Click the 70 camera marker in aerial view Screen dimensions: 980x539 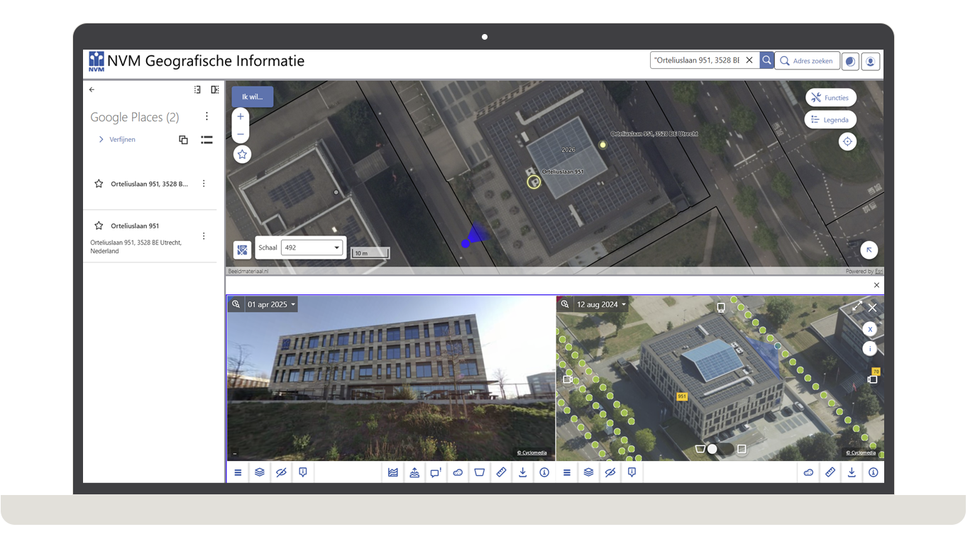[x=876, y=372]
